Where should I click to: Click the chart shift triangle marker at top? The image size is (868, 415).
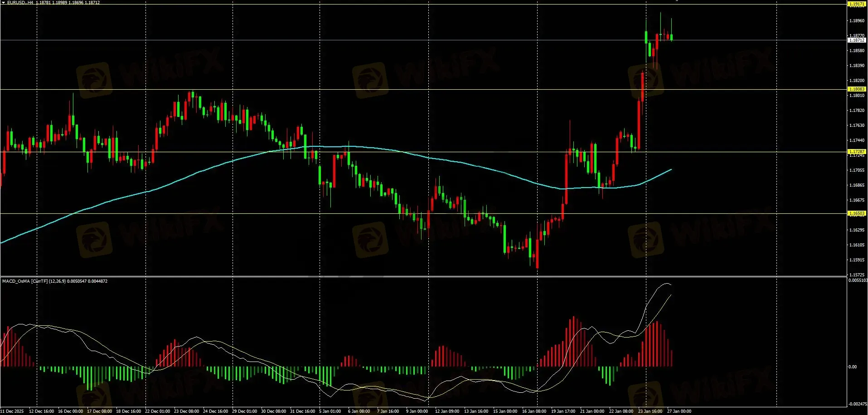pos(677,1)
